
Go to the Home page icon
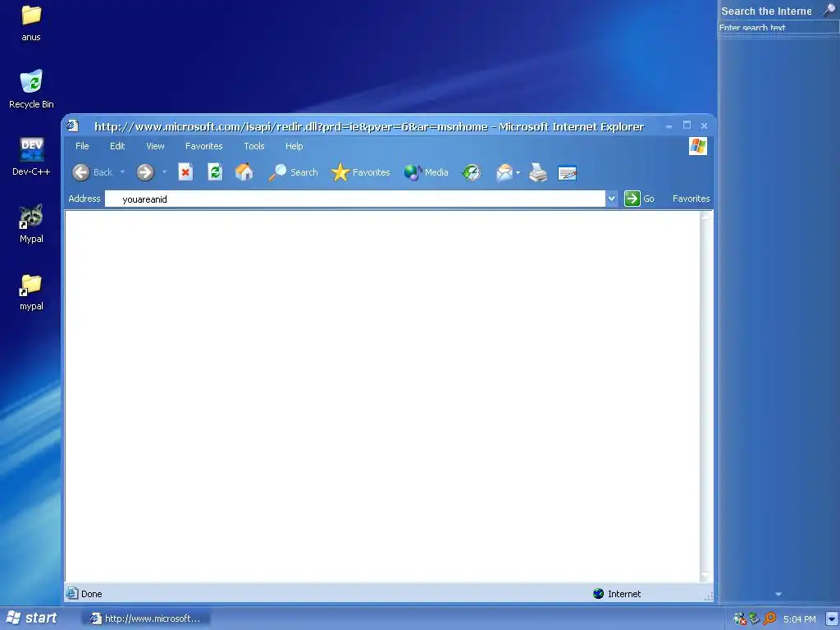244,172
